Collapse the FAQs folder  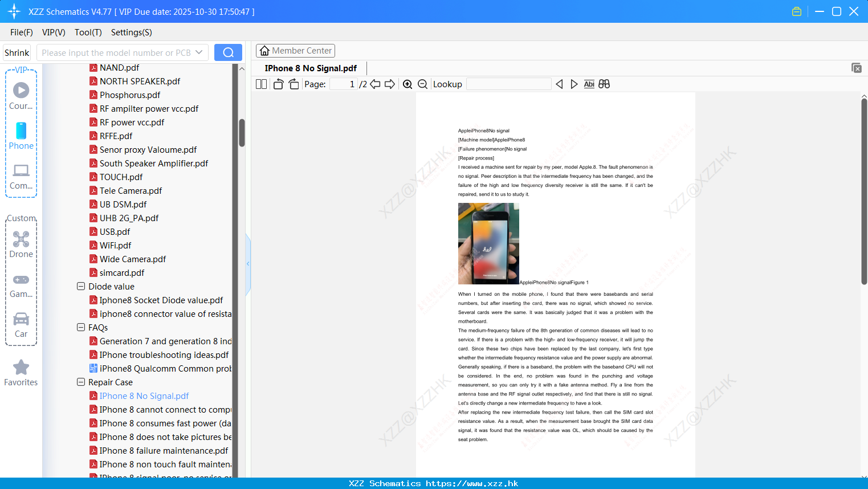81,327
